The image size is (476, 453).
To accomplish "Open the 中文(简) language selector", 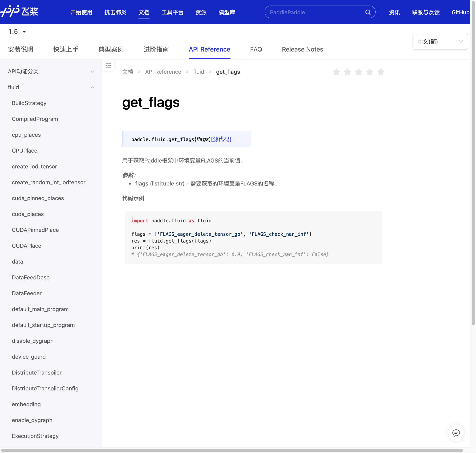I will (x=440, y=42).
